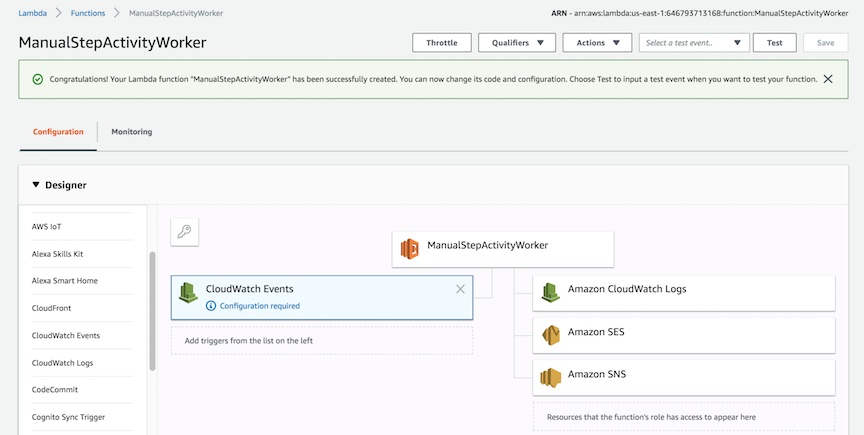
Task: Select the Configuration tab
Action: [58, 132]
